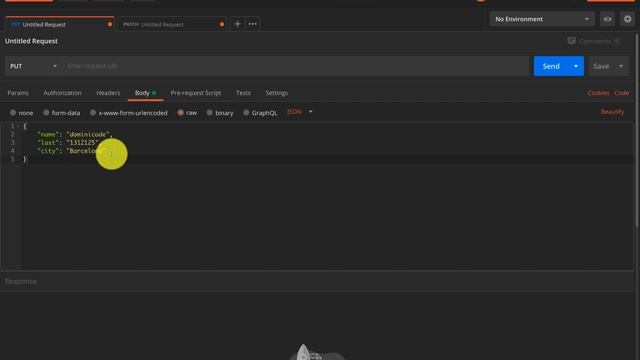Collapse the JSON object fold arrow on line 1
The width and height of the screenshot is (640, 360).
pyautogui.click(x=18, y=126)
